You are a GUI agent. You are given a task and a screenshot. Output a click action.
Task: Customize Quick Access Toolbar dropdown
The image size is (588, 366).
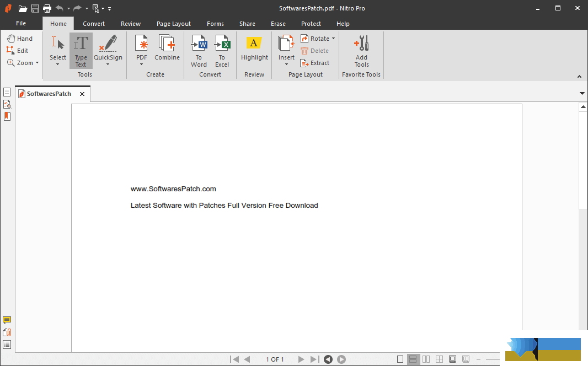click(110, 9)
